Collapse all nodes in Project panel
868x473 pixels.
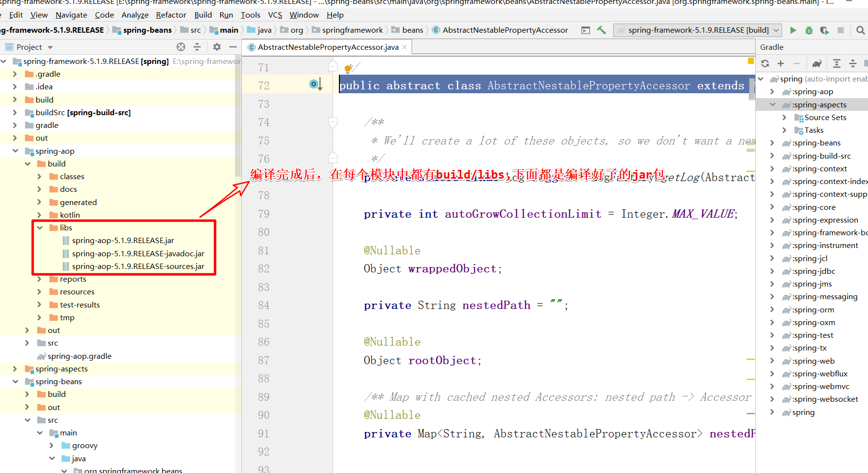(x=197, y=47)
